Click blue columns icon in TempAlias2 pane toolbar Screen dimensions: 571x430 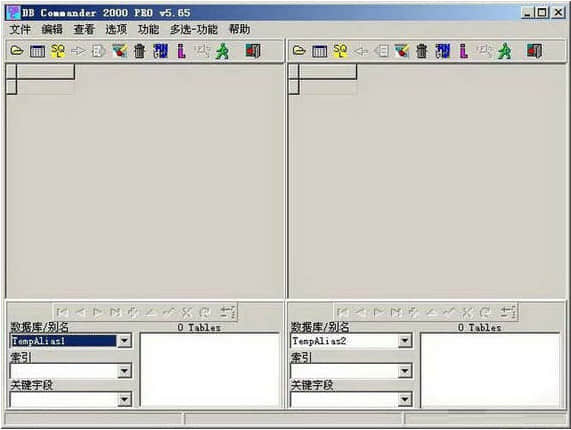tap(443, 51)
